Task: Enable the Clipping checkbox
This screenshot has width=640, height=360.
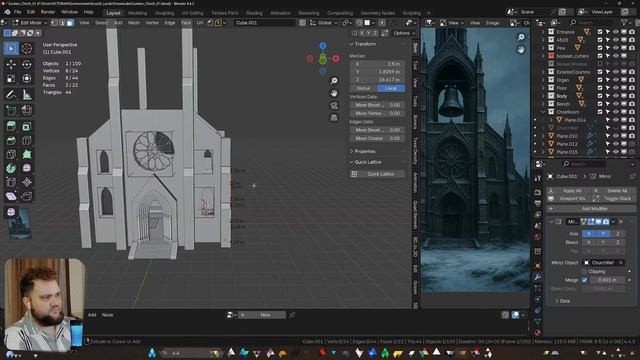Action: click(x=584, y=271)
